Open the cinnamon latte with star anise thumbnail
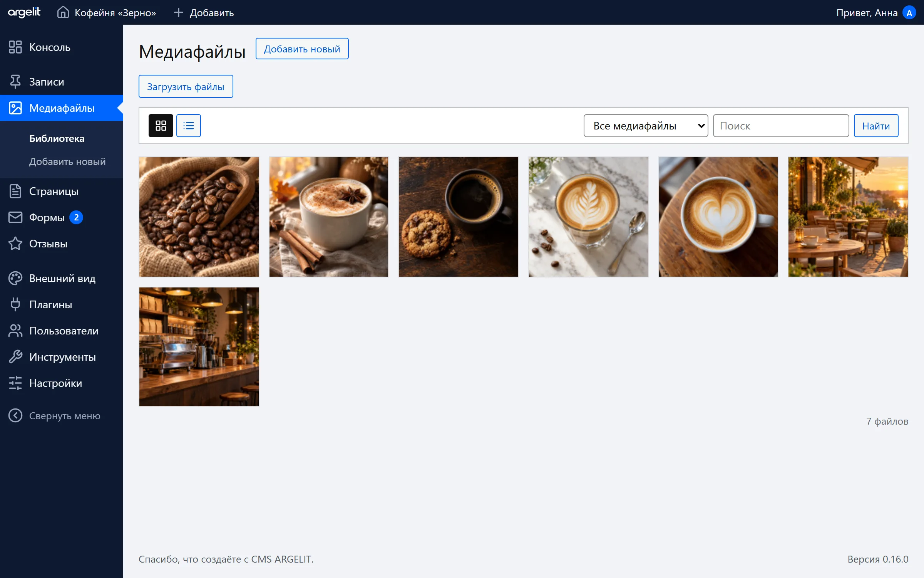 click(x=328, y=217)
